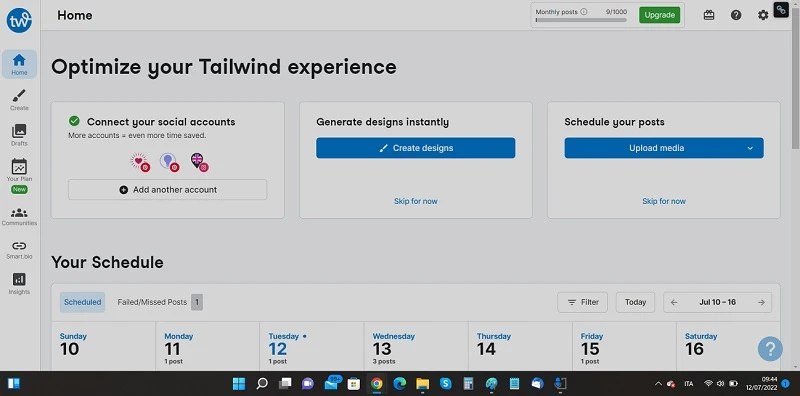Image resolution: width=800 pixels, height=396 pixels.
Task: Click the Today button
Action: (635, 302)
